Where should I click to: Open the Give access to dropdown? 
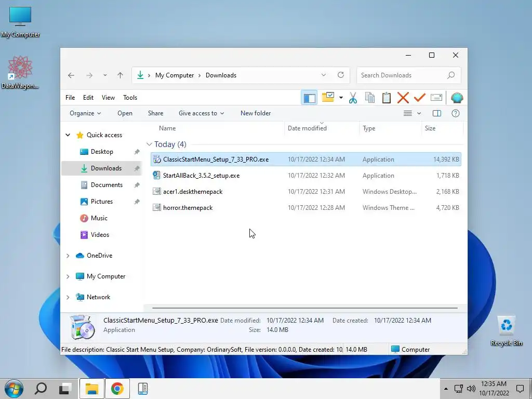tap(201, 113)
